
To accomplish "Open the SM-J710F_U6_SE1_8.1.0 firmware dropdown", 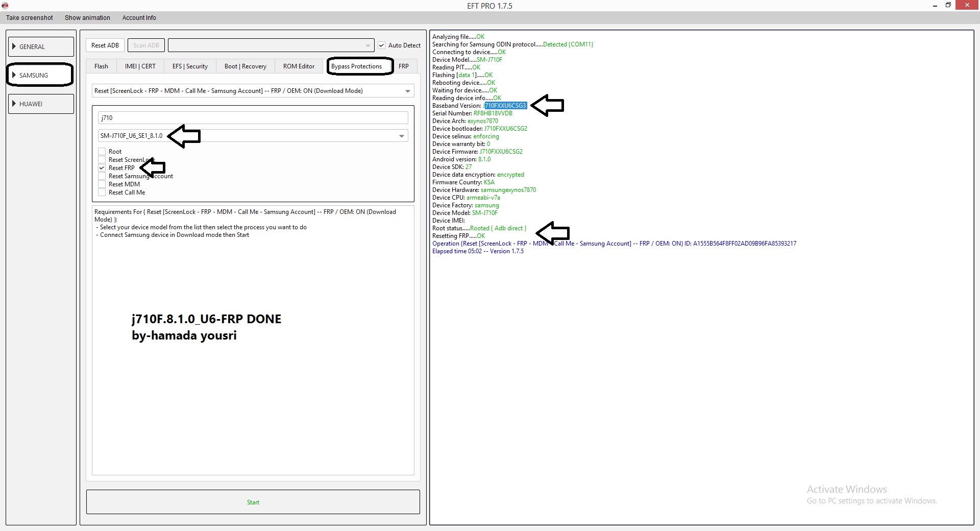I will (x=253, y=136).
